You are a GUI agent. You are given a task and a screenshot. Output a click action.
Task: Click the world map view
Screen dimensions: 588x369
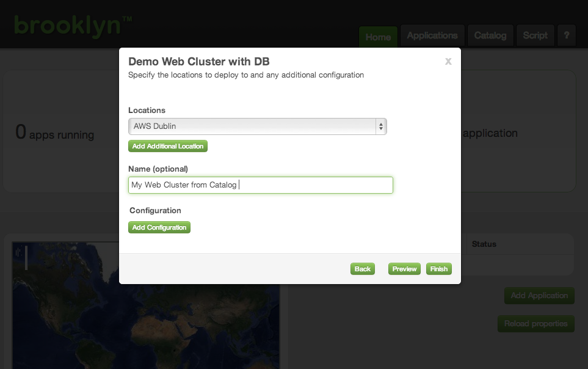tap(147, 318)
